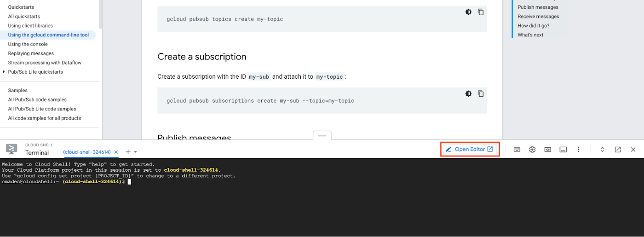Open the new-tab dropdown arrow
This screenshot has width=644, height=237.
(x=136, y=152)
